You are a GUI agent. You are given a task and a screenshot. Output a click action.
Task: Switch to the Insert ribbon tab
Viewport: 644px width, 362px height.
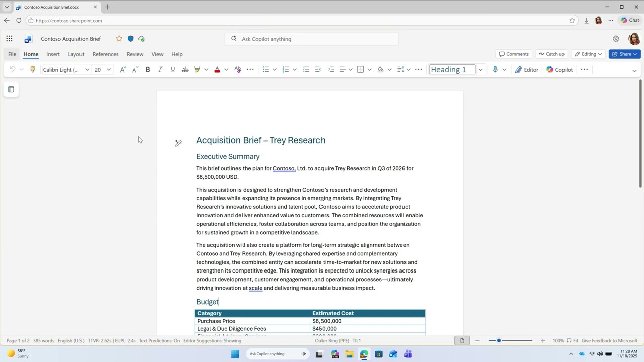[53, 54]
